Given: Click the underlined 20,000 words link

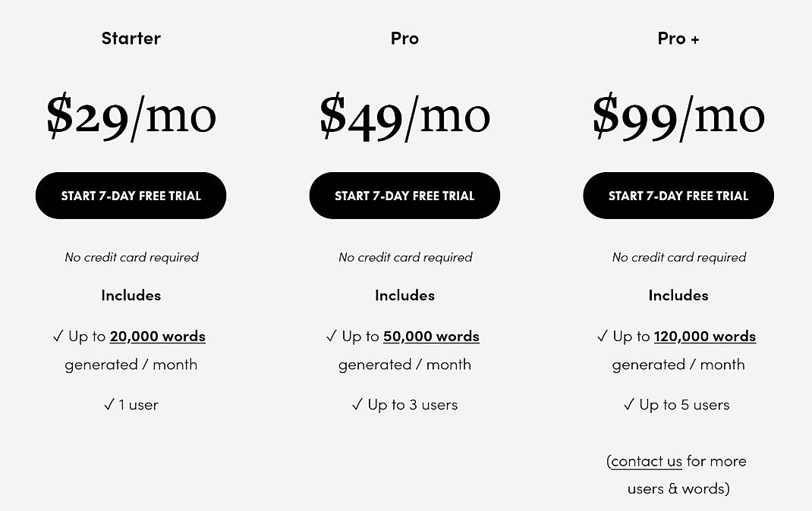Looking at the screenshot, I should (x=157, y=336).
